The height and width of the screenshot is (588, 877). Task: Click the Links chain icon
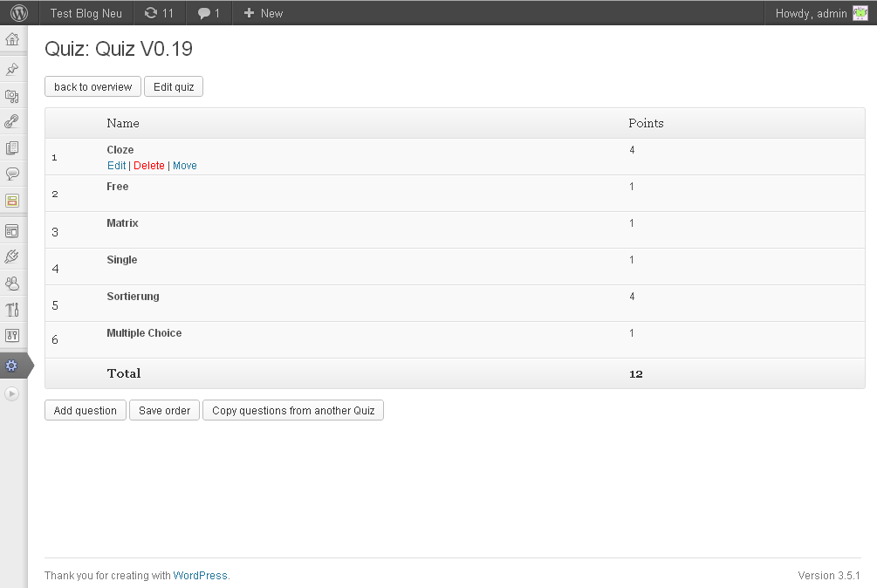[x=12, y=122]
